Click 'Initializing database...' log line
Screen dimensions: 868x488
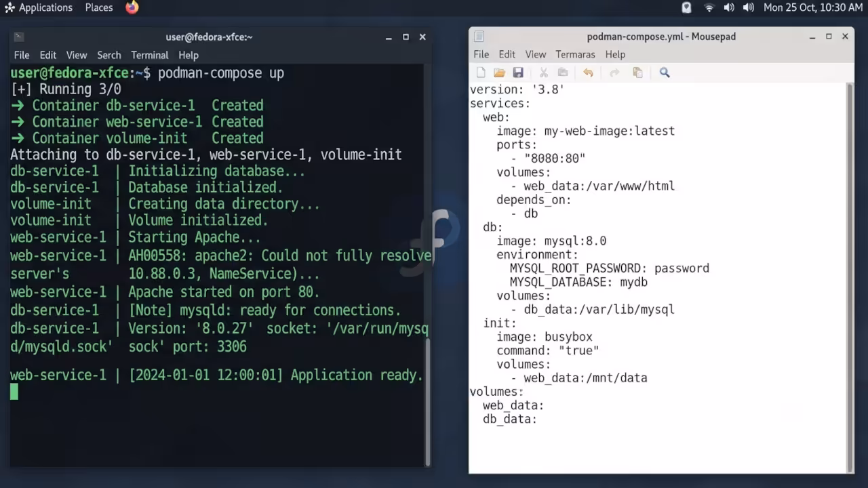click(x=158, y=171)
